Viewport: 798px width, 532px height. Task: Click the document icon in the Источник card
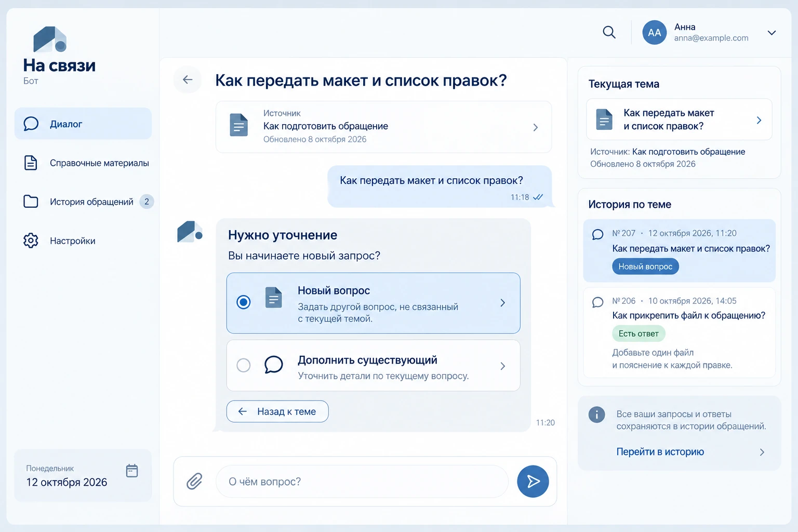point(238,125)
